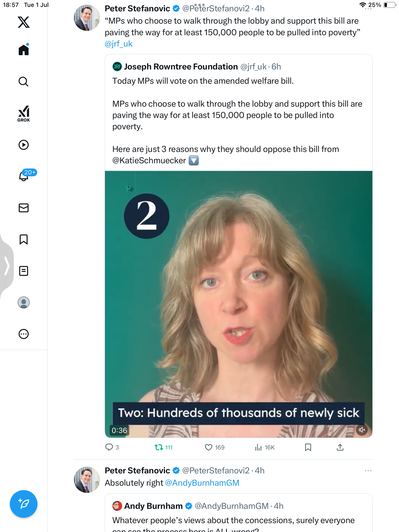
Task: Play Katie Schmuecker video thumbnail
Action: click(x=238, y=304)
